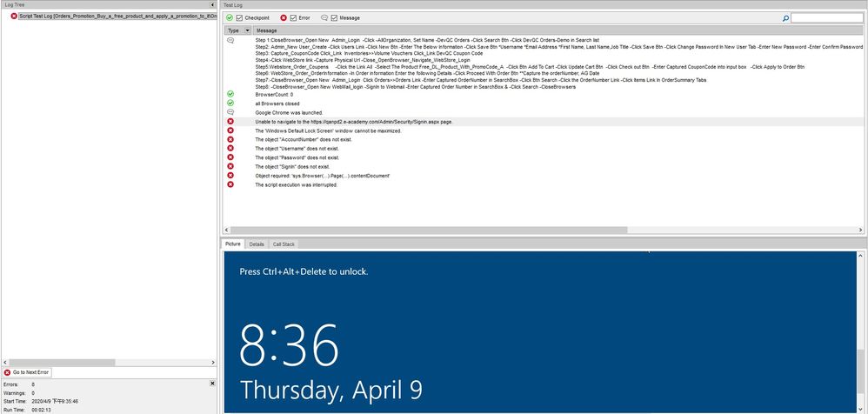
Task: Select 'The object "AccountNumber" does not exist' entry
Action: tap(304, 139)
